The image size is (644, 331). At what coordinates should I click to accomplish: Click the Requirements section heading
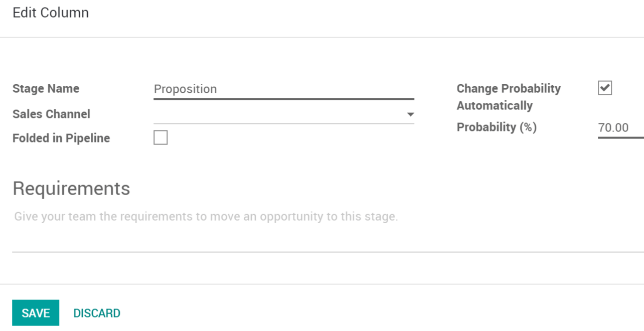[x=71, y=189]
